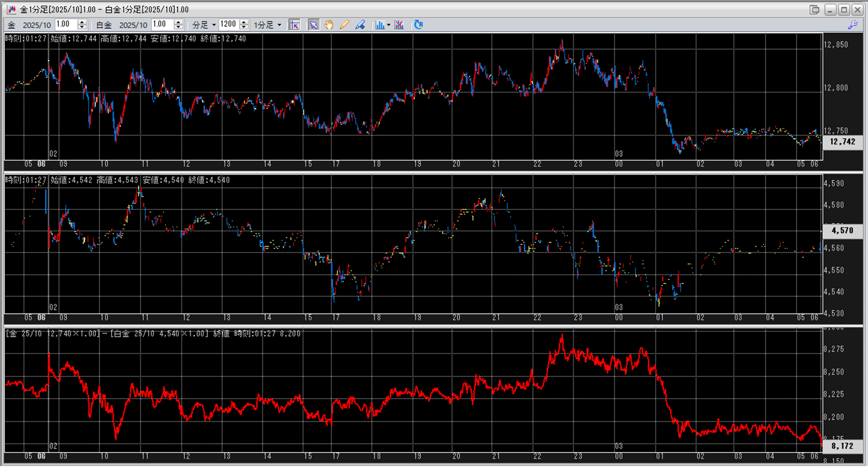This screenshot has width=868, height=467.
Task: Click the 1200 bar count input field
Action: [228, 25]
